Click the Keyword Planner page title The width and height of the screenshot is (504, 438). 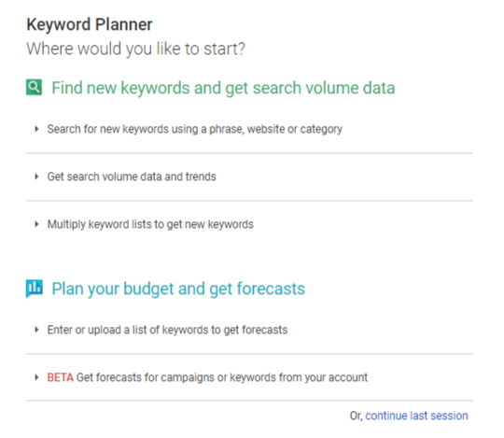90,24
